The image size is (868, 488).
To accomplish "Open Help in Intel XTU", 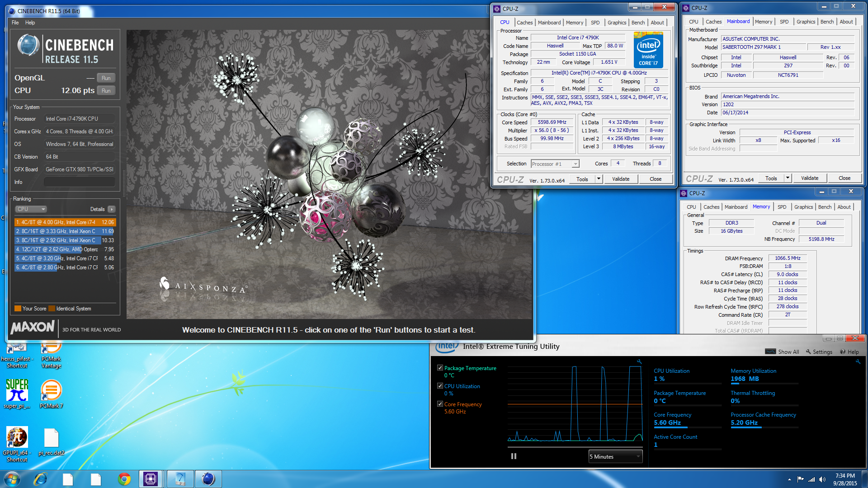I will (849, 352).
